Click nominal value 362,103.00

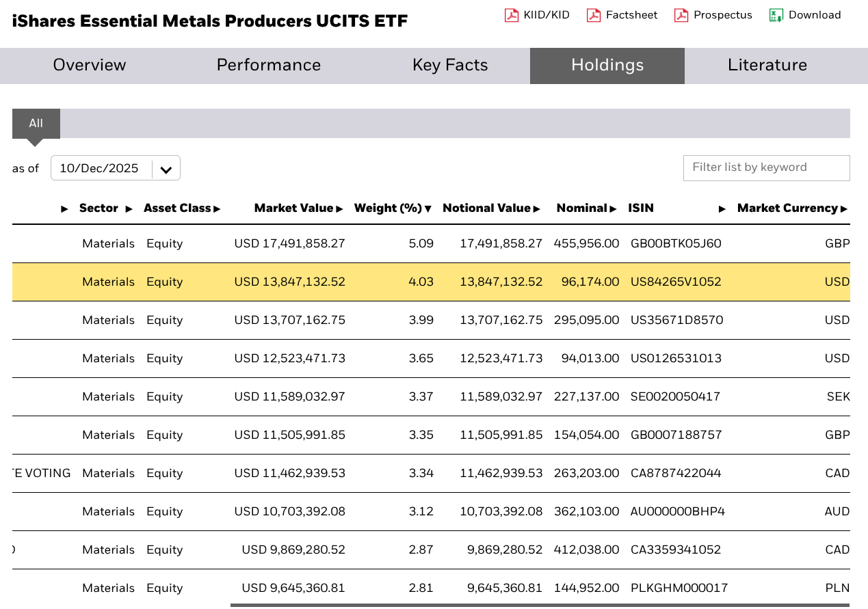click(x=586, y=512)
